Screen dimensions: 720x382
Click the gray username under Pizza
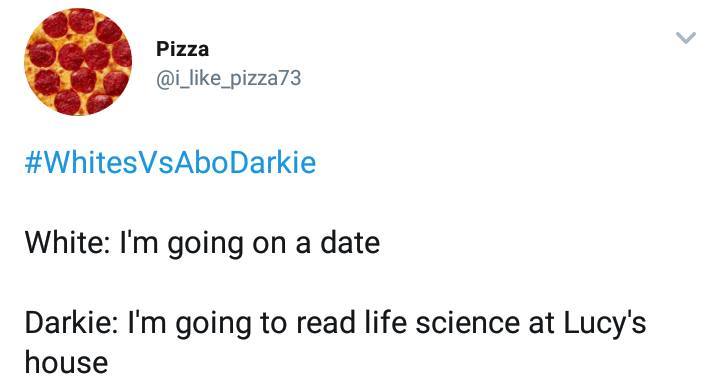pos(229,78)
